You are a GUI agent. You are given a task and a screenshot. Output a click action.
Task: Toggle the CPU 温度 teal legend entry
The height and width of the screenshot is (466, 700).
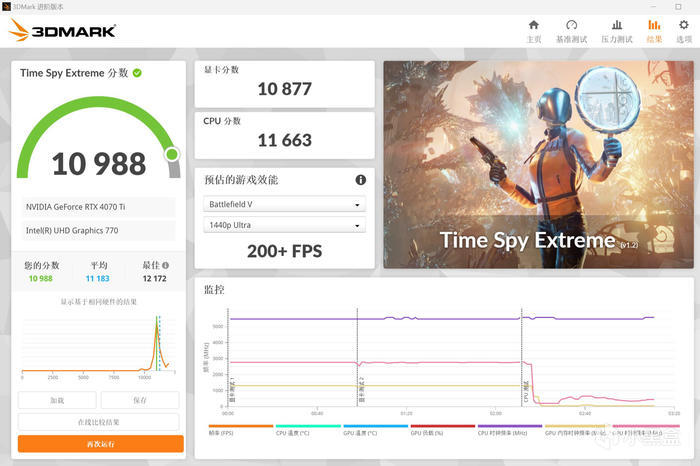point(308,430)
